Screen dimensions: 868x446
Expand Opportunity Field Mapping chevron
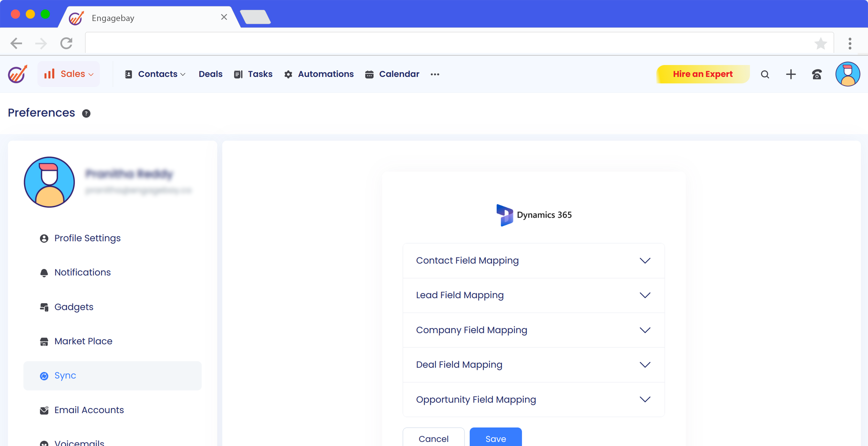point(645,399)
